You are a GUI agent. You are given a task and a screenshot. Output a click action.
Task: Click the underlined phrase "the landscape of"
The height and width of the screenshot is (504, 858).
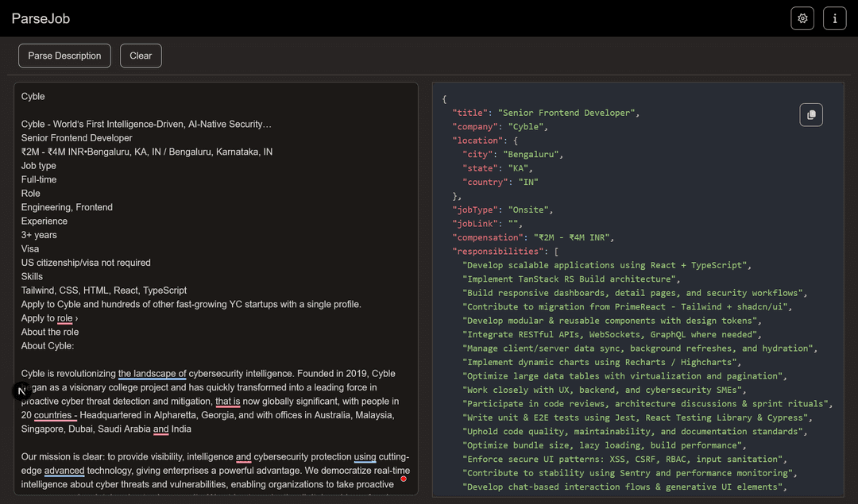point(152,373)
